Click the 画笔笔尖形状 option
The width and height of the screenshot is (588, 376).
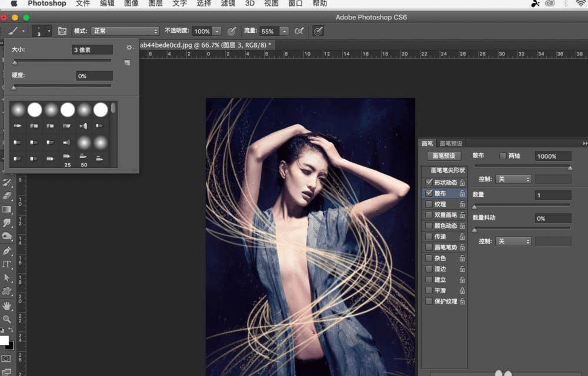tap(448, 170)
